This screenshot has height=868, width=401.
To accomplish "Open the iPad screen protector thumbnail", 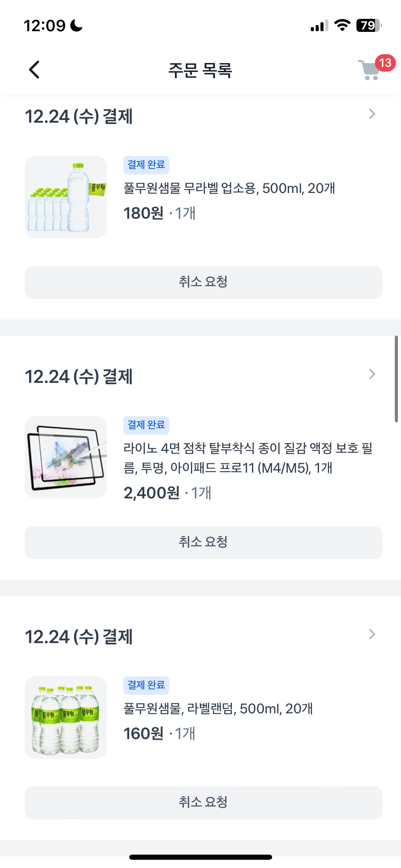I will 66,457.
